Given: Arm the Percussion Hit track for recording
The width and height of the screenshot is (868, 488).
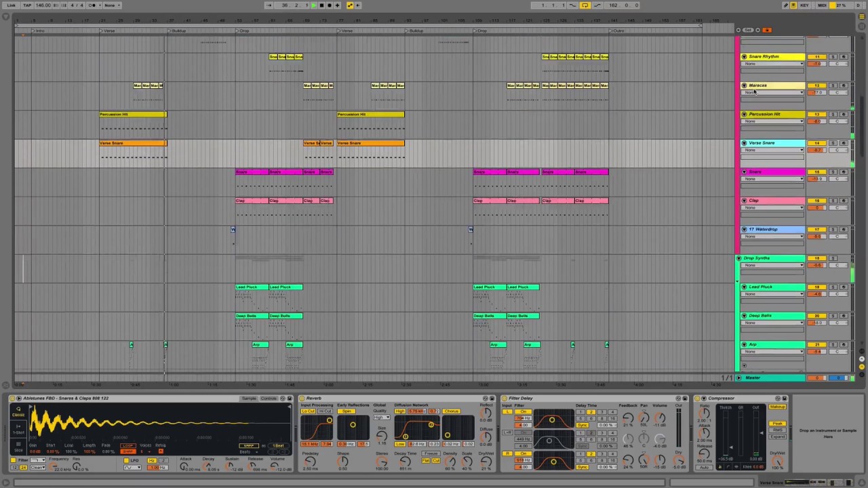Looking at the screenshot, I should coord(844,115).
